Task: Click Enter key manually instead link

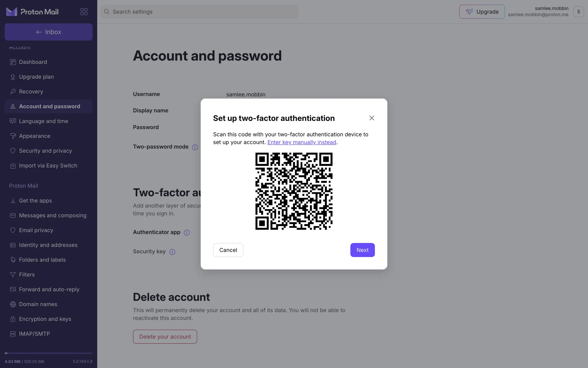Action: [x=302, y=142]
